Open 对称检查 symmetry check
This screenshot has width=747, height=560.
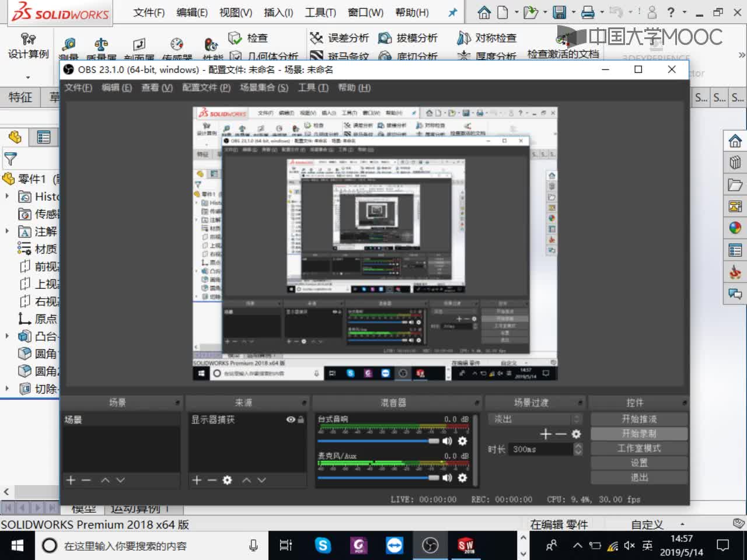pos(487,38)
